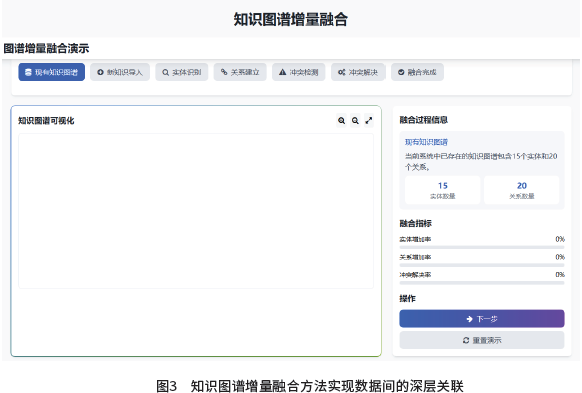
Task: Click the 15 实体数量 stat card
Action: (x=442, y=190)
